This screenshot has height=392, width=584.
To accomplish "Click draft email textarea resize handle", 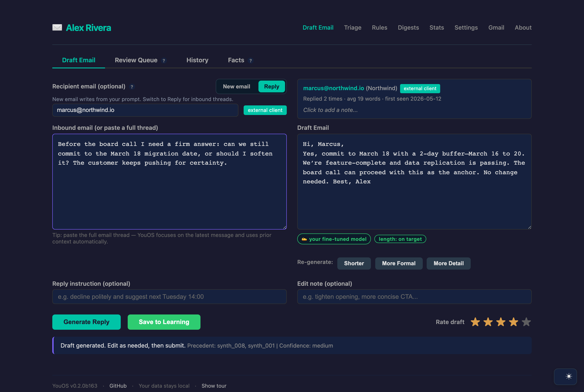I will point(530,227).
